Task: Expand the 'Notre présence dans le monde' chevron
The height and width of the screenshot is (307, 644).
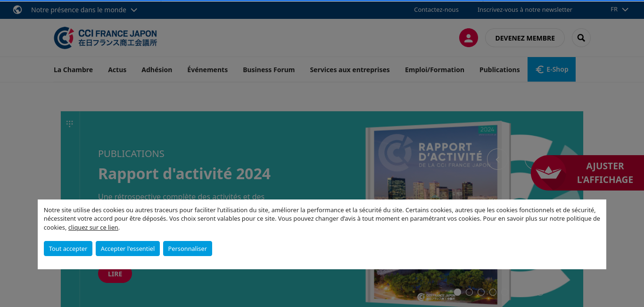Action: tap(134, 10)
